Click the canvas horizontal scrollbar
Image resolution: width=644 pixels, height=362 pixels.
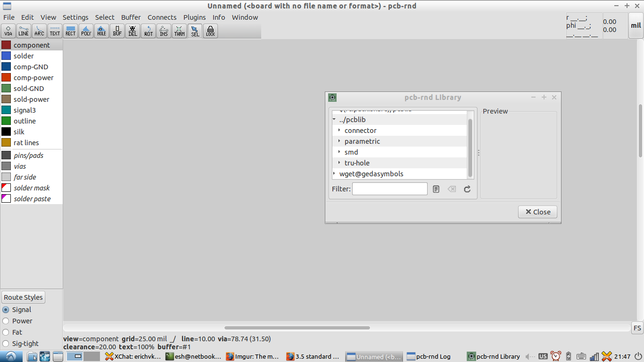[297, 328]
